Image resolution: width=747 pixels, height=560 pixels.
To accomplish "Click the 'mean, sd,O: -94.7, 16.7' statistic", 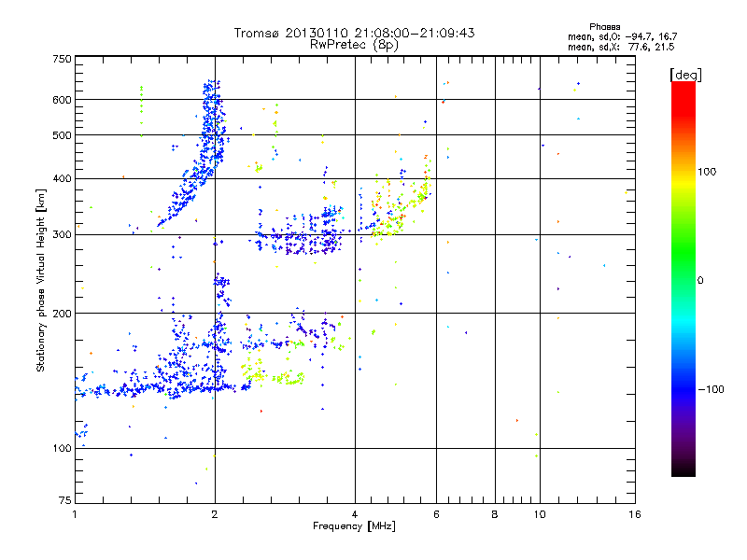I will pos(622,36).
